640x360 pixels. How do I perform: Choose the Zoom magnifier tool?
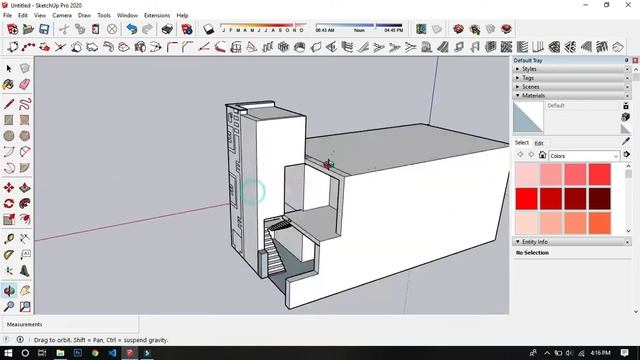9,307
